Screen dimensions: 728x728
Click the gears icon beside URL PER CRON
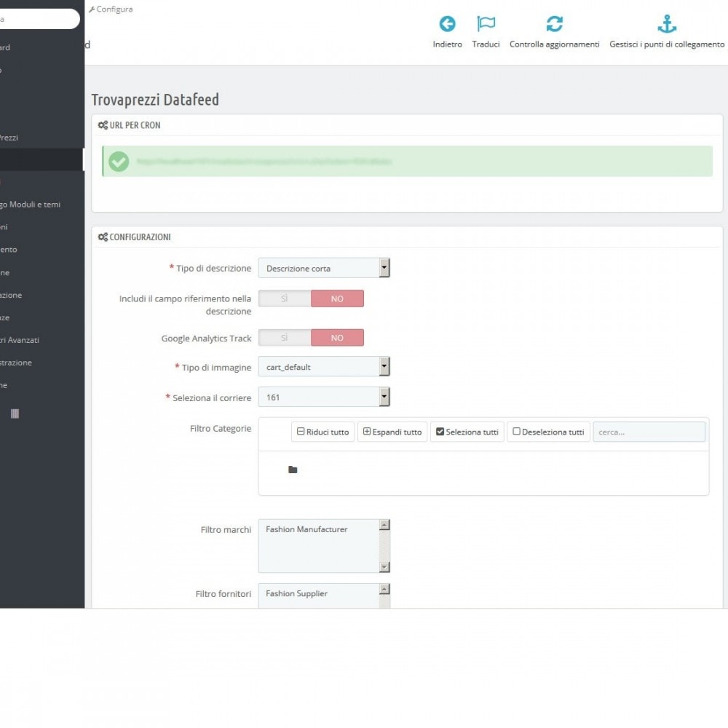[103, 125]
